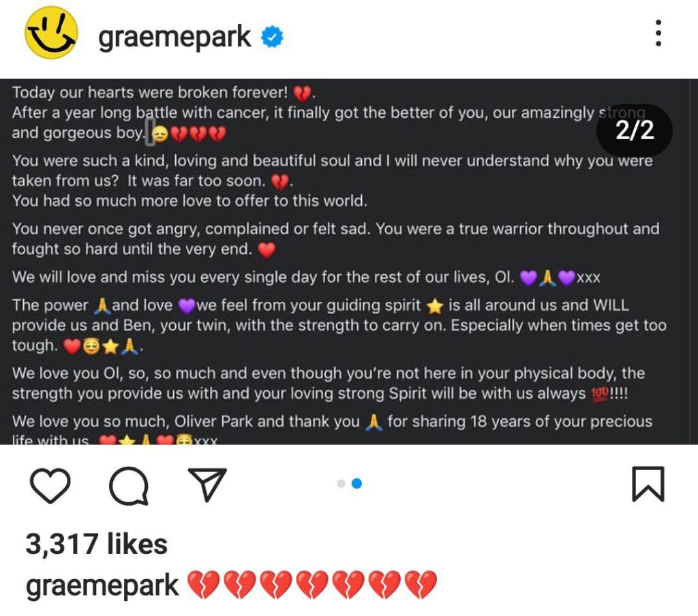This screenshot has width=698, height=616.
Task: Select the blue active carousel dot
Action: 356,484
